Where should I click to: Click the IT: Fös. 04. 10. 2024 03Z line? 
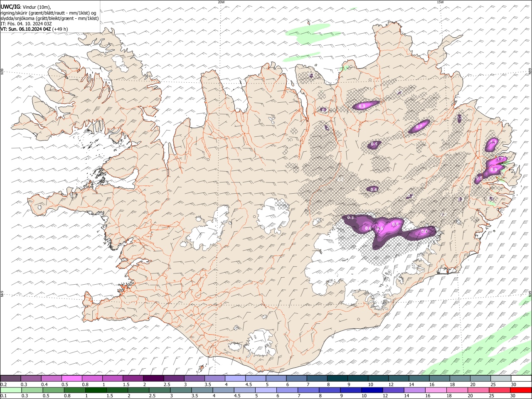click(x=26, y=24)
